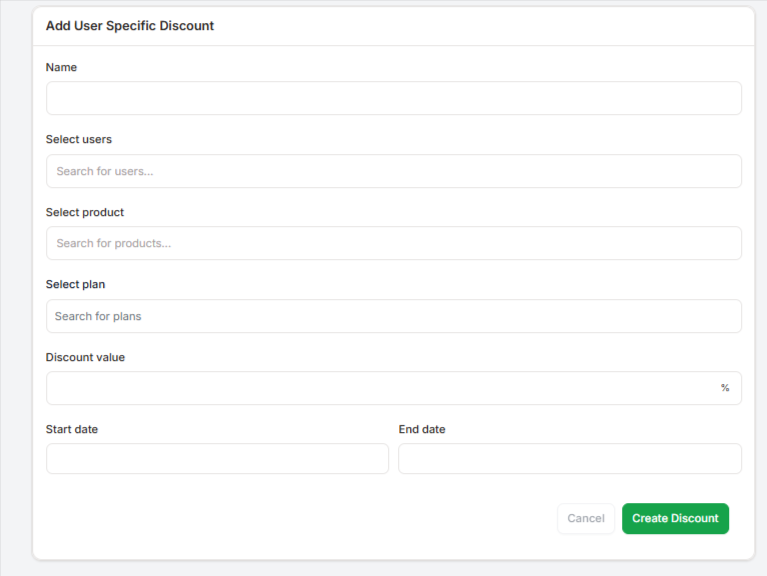Click the 'End date' label
This screenshot has height=576, width=767.
[x=422, y=429]
